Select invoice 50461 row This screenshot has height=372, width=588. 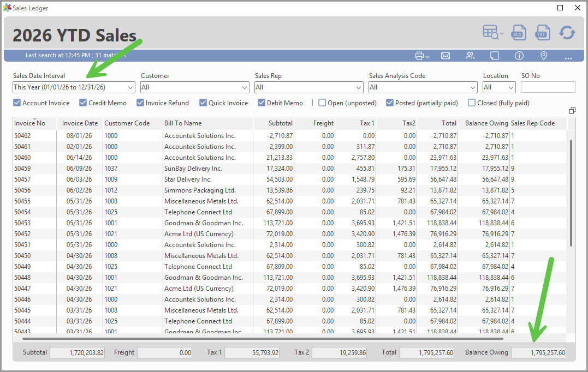tap(289, 147)
